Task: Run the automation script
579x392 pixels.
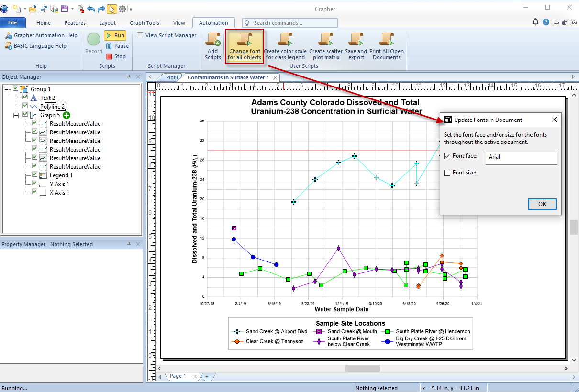Action: [x=115, y=35]
